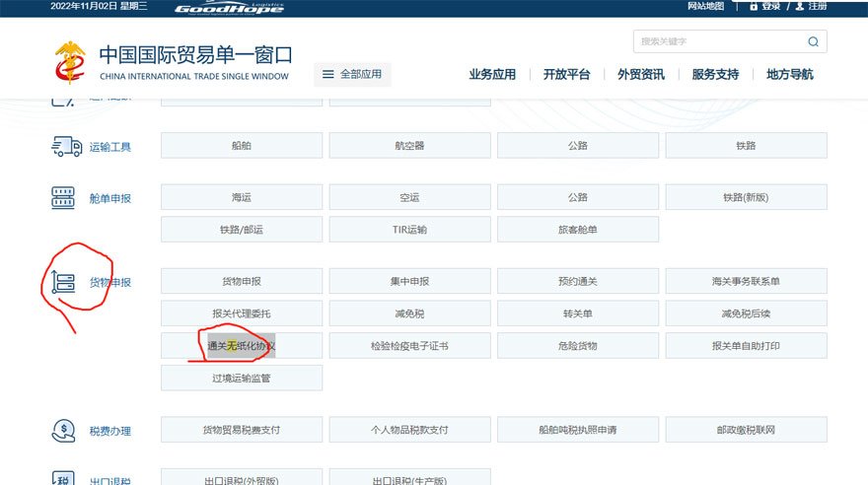Open 货物贸易税费支付 button

242,430
